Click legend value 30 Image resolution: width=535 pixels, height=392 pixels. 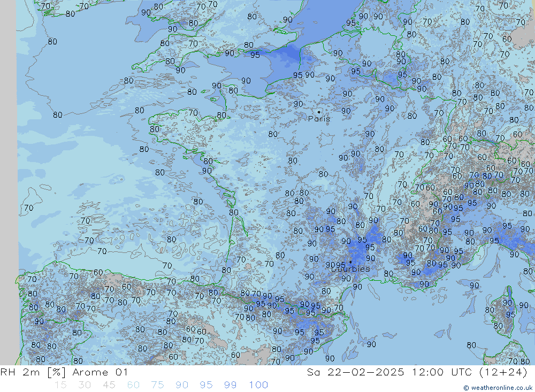click(x=85, y=385)
